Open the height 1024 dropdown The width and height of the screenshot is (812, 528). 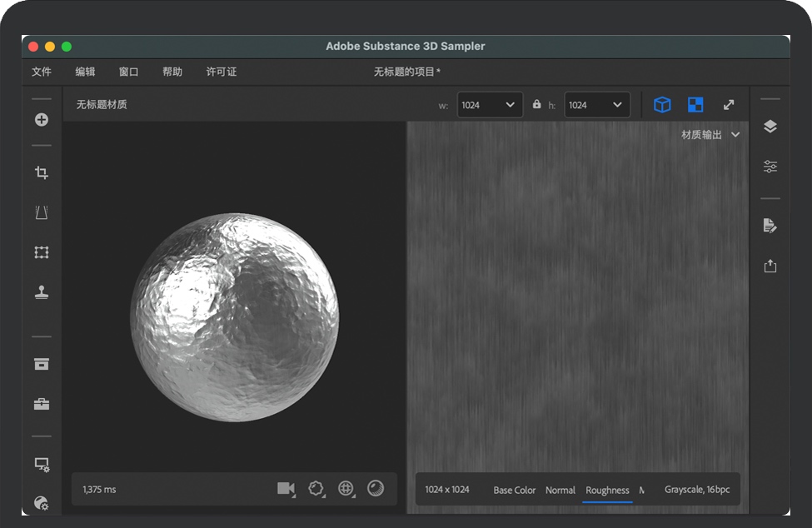pyautogui.click(x=597, y=105)
